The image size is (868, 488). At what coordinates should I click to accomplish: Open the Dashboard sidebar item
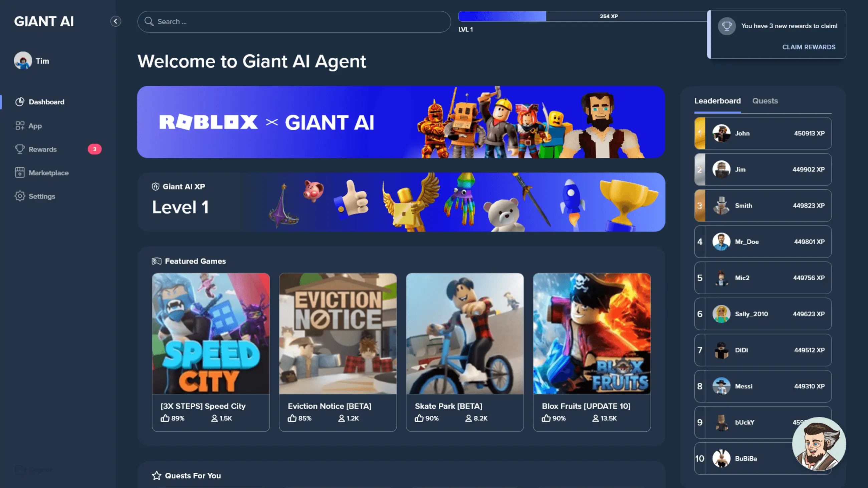coord(46,102)
